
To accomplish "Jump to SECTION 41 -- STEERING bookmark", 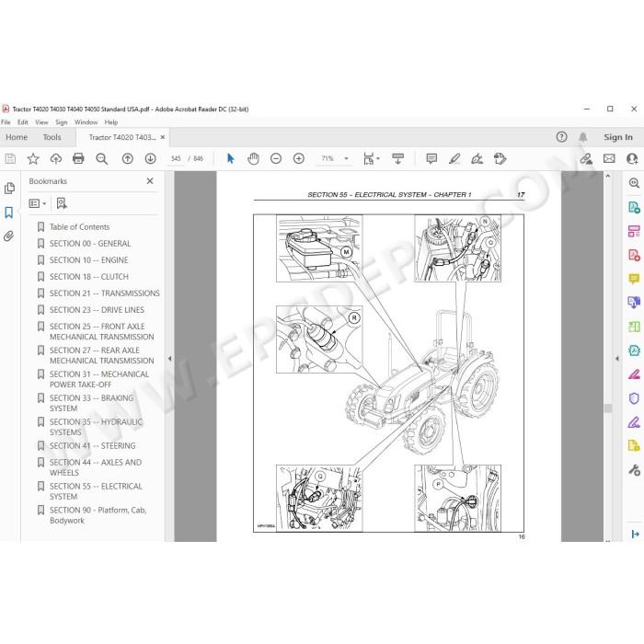I will pos(92,445).
